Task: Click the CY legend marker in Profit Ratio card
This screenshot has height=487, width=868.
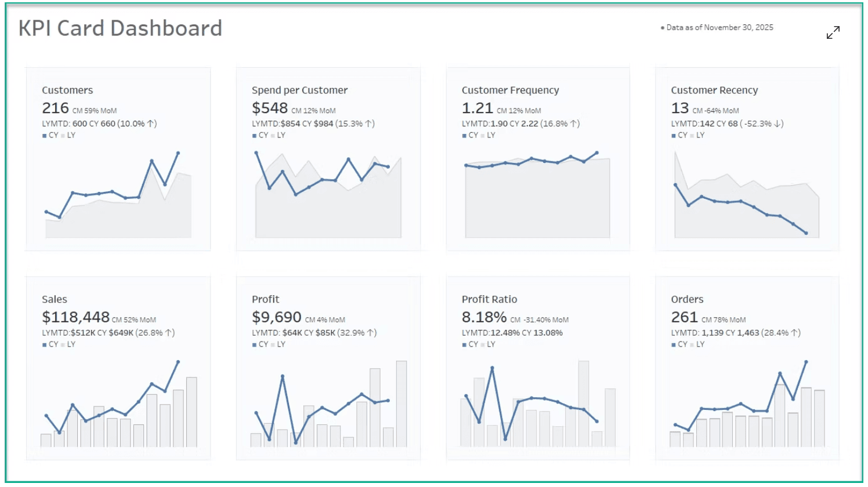Action: click(464, 345)
